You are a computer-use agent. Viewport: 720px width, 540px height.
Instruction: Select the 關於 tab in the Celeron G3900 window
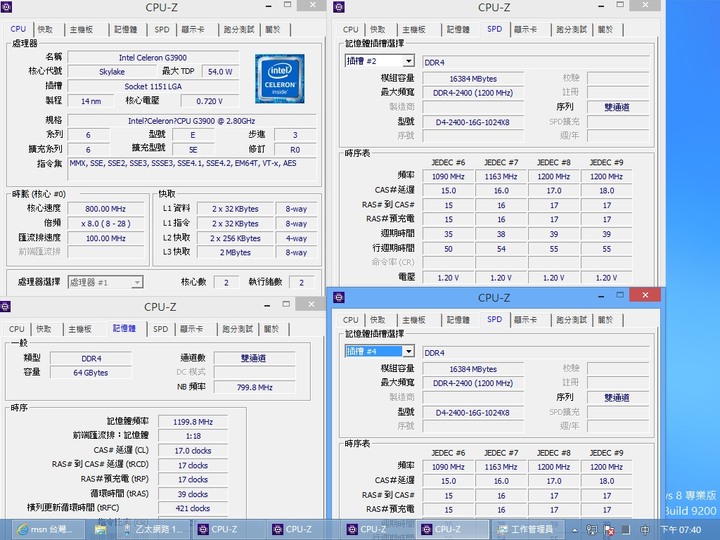coord(273,29)
